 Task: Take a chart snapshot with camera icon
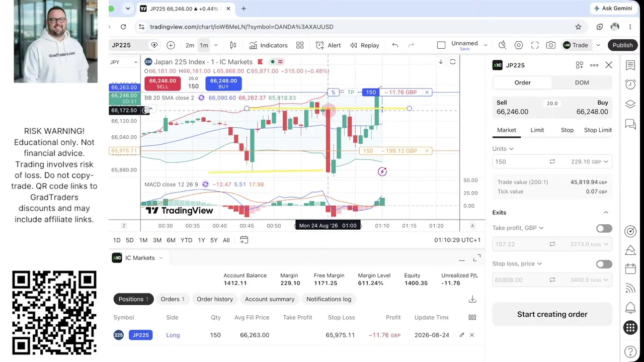point(551,45)
